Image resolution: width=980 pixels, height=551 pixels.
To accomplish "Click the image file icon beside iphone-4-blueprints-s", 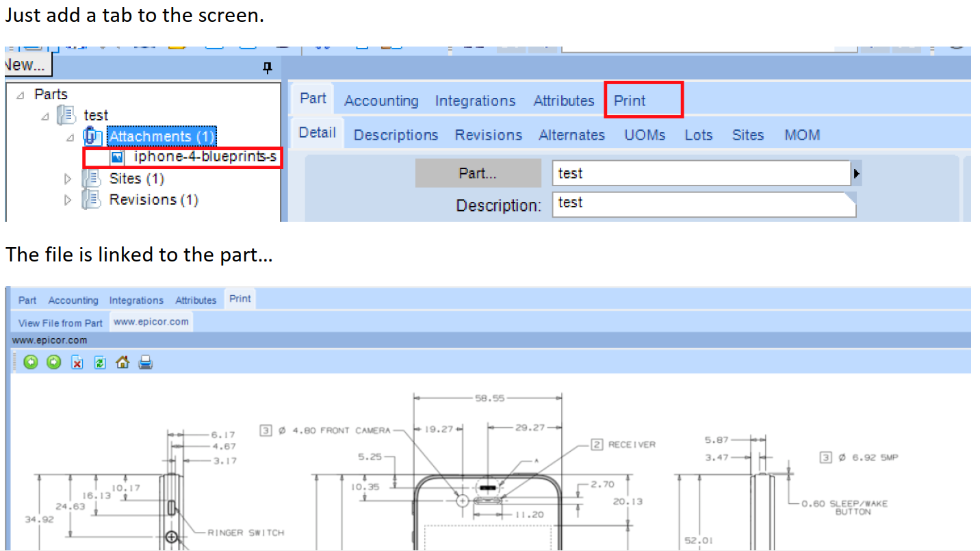I will (x=118, y=157).
